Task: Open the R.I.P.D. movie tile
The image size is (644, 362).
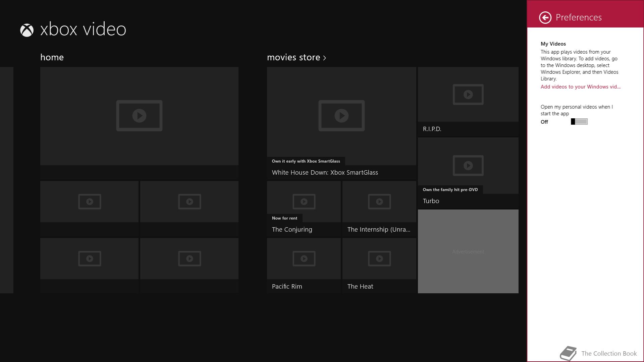Action: tap(468, 102)
